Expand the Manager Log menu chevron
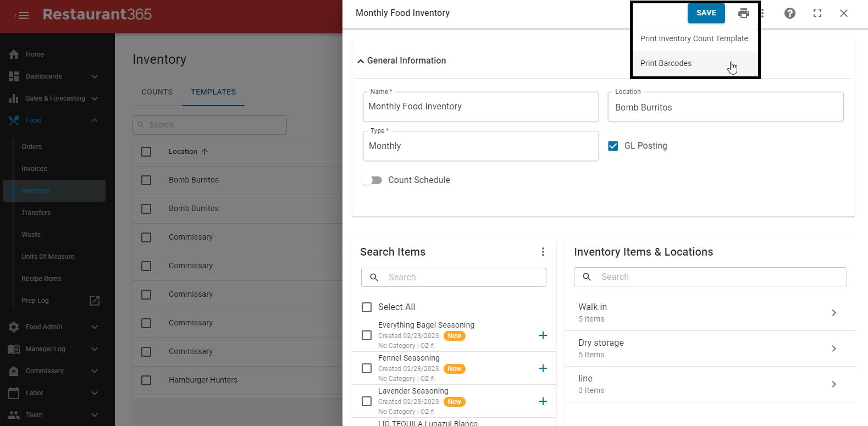 (95, 349)
